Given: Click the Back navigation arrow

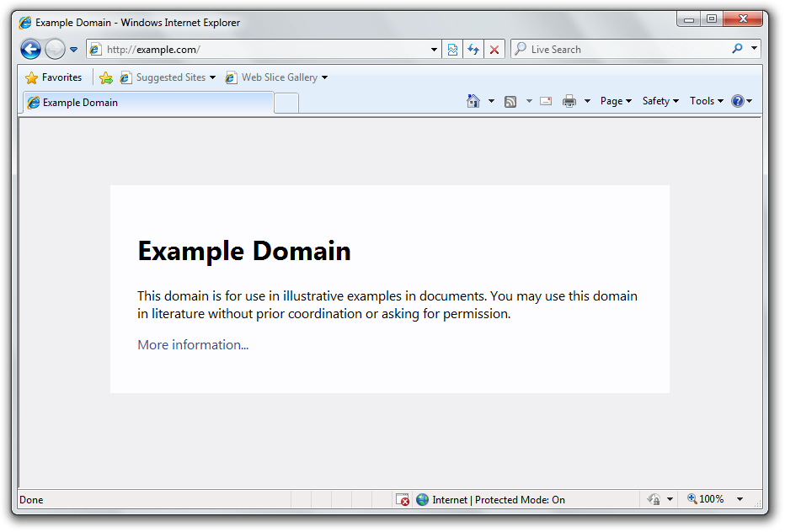Looking at the screenshot, I should pyautogui.click(x=30, y=50).
